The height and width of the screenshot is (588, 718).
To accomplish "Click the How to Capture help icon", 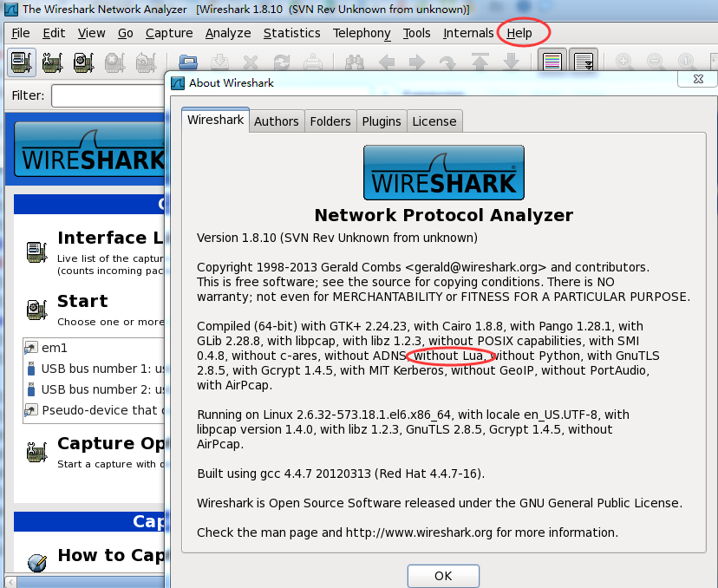I will (36, 562).
